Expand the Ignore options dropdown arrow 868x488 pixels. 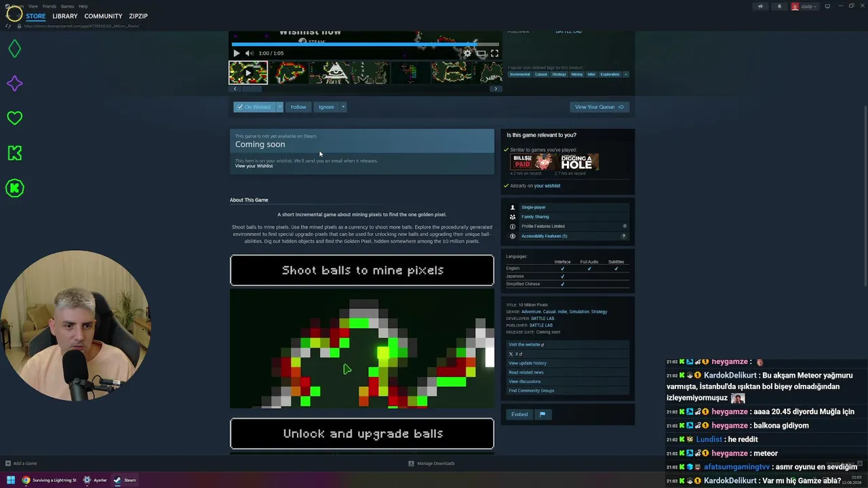coord(343,107)
